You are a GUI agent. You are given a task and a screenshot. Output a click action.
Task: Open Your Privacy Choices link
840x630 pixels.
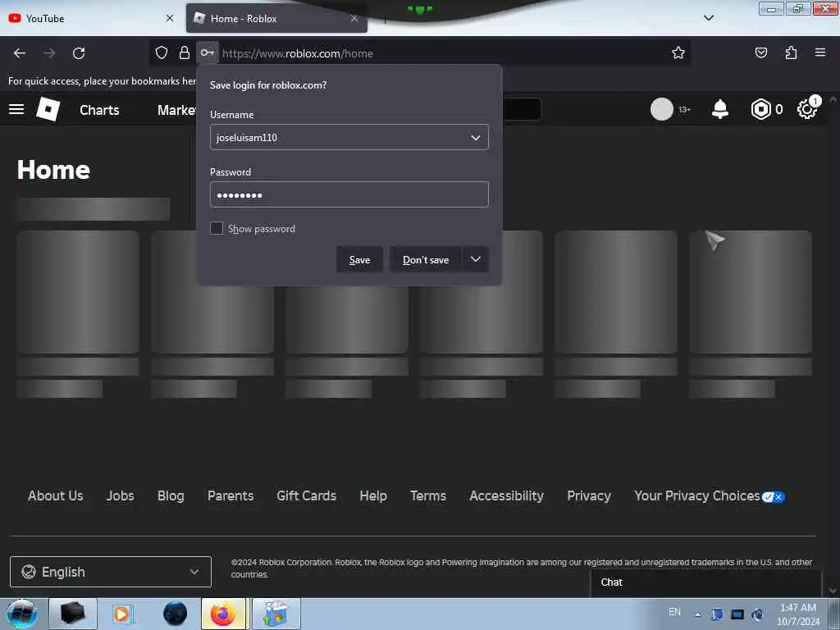coord(697,496)
